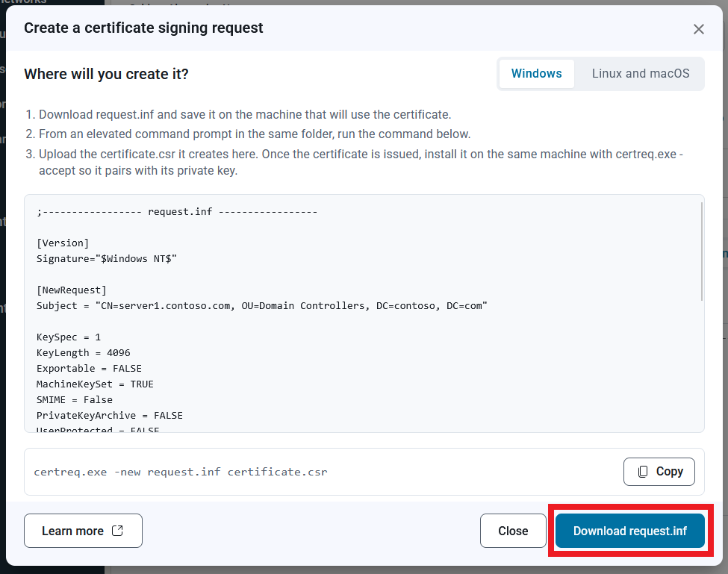Click the Subject line in request.inf

click(x=261, y=306)
